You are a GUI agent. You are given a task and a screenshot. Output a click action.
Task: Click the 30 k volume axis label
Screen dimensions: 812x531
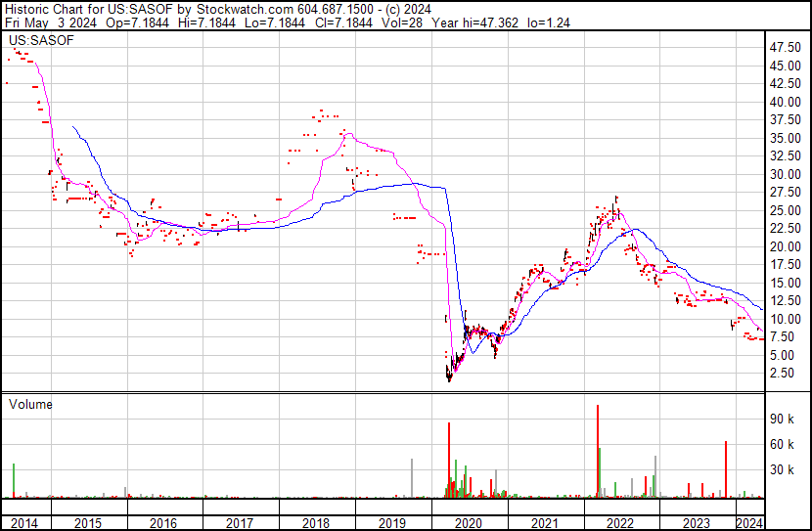click(x=782, y=469)
